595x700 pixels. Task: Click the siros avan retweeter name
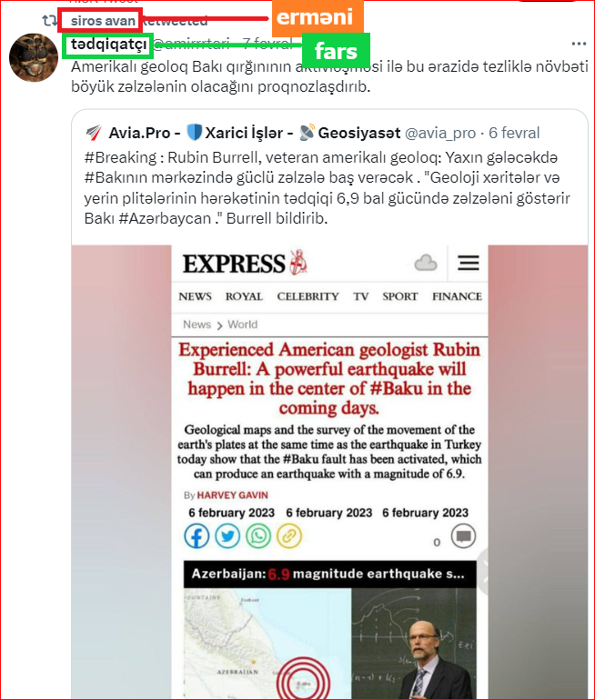pos(103,21)
